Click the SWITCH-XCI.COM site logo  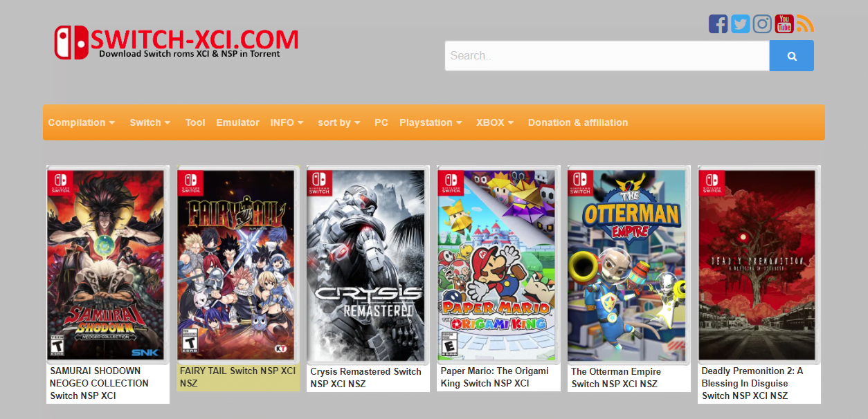177,43
